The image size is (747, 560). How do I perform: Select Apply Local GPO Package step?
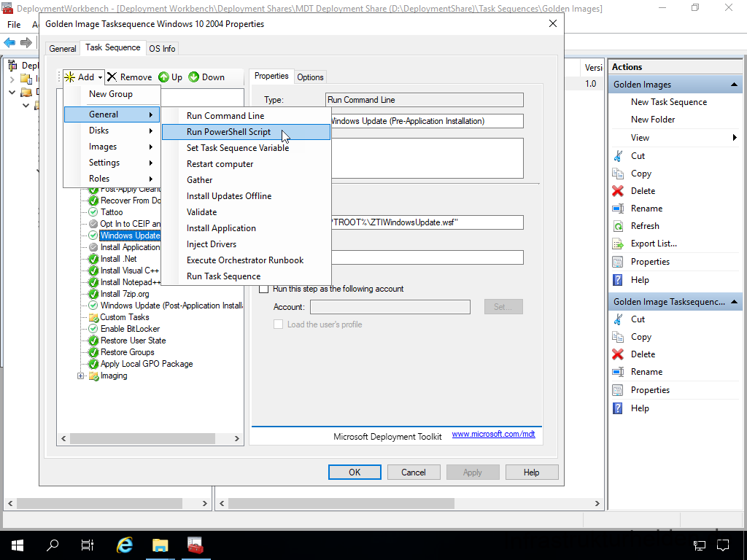click(147, 365)
